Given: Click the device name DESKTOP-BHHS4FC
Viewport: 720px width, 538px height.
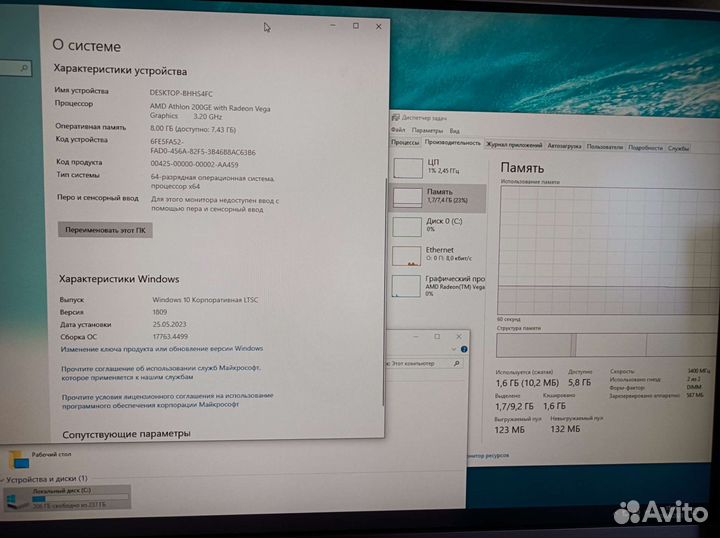Looking at the screenshot, I should pyautogui.click(x=181, y=93).
